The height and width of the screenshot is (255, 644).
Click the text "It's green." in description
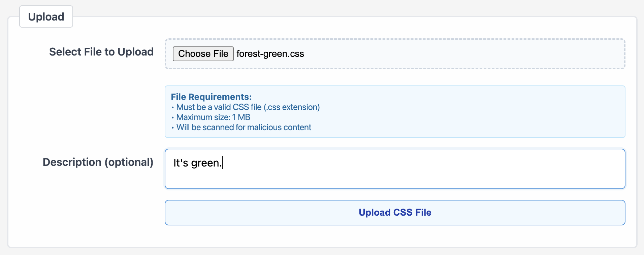click(x=197, y=163)
